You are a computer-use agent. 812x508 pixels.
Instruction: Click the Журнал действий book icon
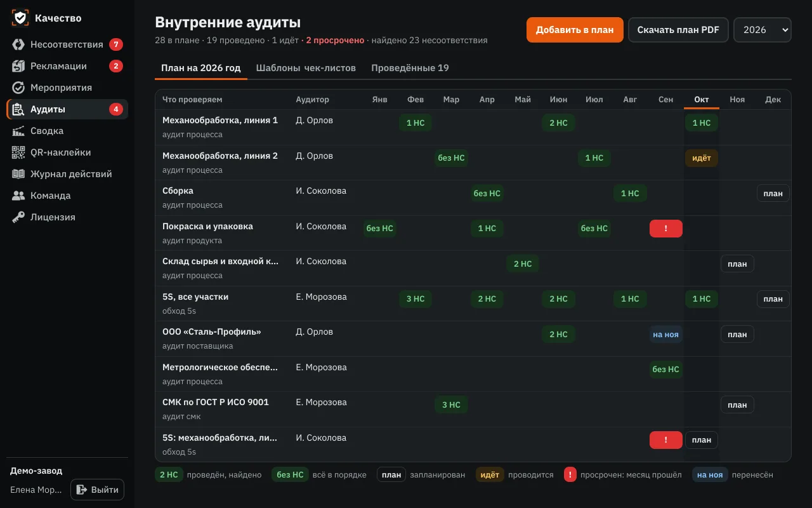(18, 174)
